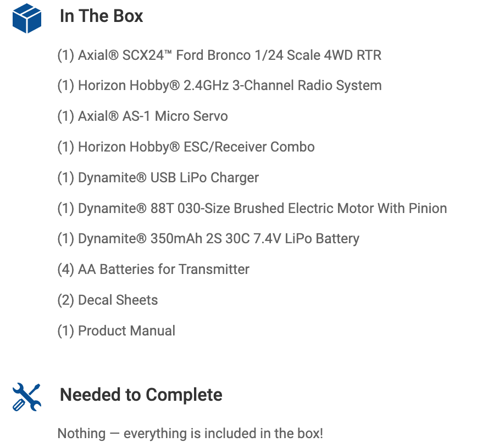This screenshot has width=477, height=448.
Task: Click the Axial SCX24 Ford Bronco item
Action: (219, 55)
